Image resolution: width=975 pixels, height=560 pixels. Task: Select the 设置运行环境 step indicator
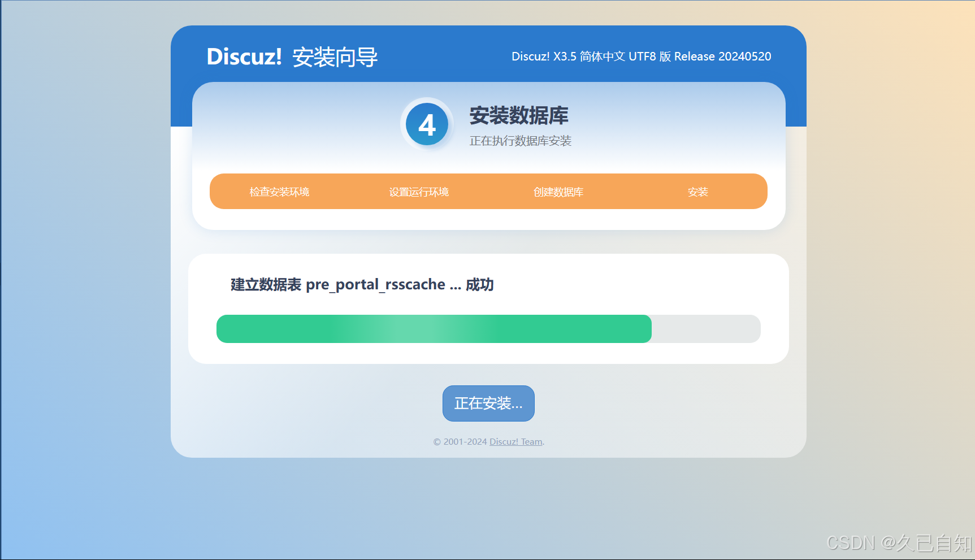click(x=418, y=192)
